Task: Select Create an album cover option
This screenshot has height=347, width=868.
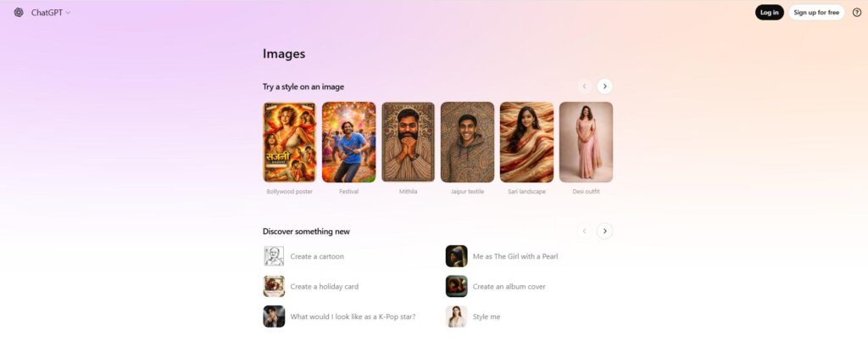Action: [509, 287]
